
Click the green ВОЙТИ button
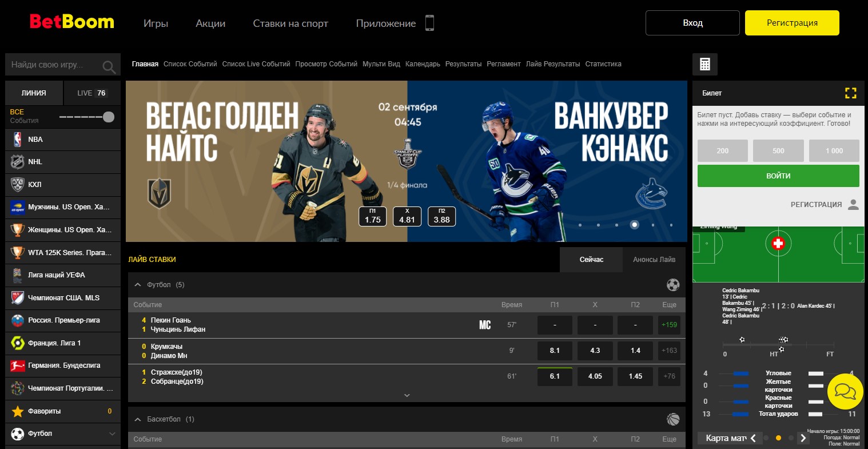coord(778,176)
